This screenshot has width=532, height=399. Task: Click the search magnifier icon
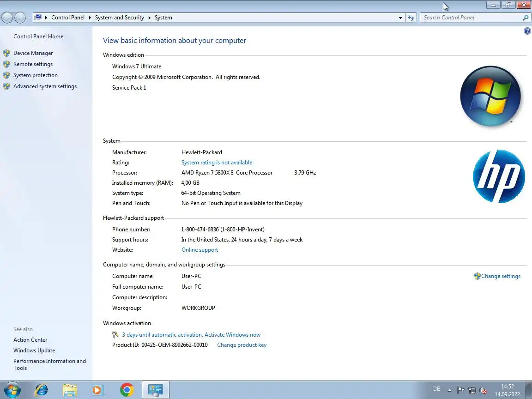[x=526, y=18]
